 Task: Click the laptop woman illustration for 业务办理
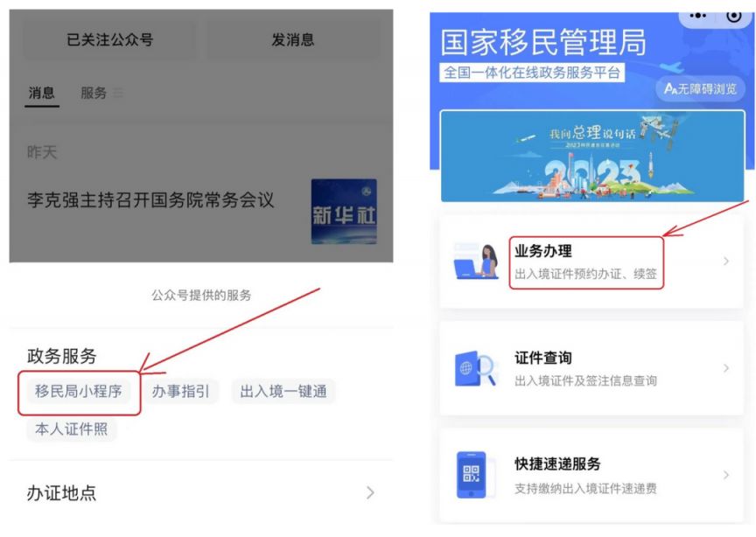pyautogui.click(x=476, y=262)
